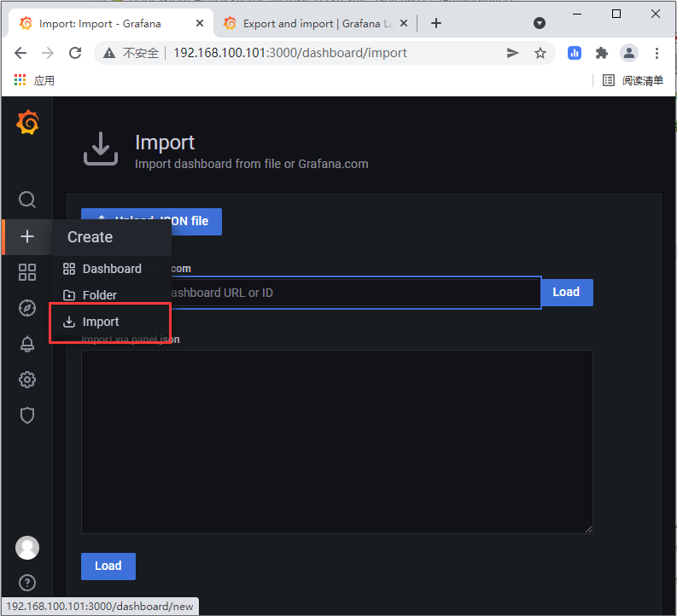Click the share page arrow icon
Screen dimensions: 677x616
[512, 53]
